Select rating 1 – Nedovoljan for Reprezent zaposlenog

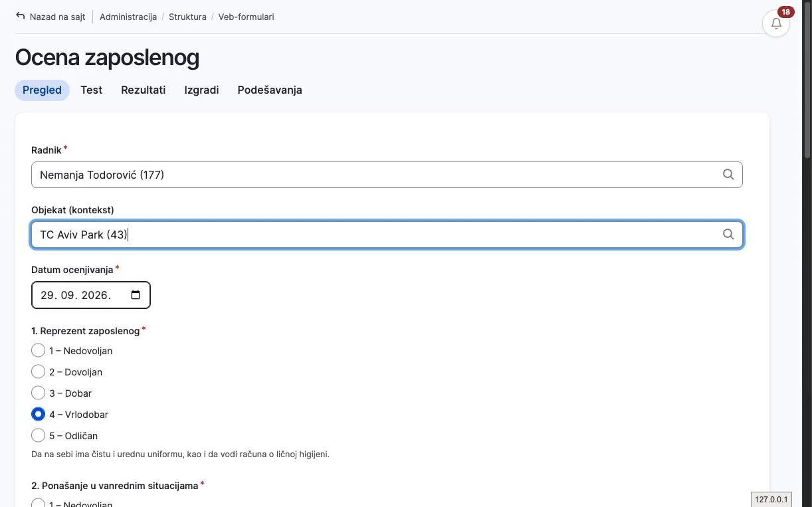pos(38,351)
